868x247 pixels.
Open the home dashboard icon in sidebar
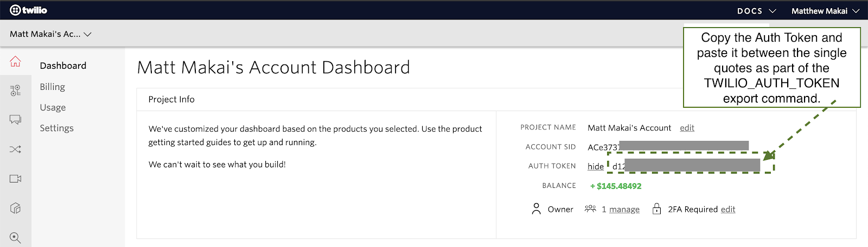(15, 62)
